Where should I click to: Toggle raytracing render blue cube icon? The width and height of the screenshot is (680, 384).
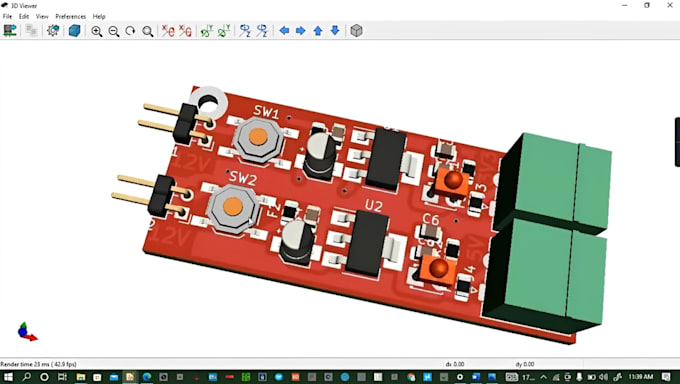(75, 30)
